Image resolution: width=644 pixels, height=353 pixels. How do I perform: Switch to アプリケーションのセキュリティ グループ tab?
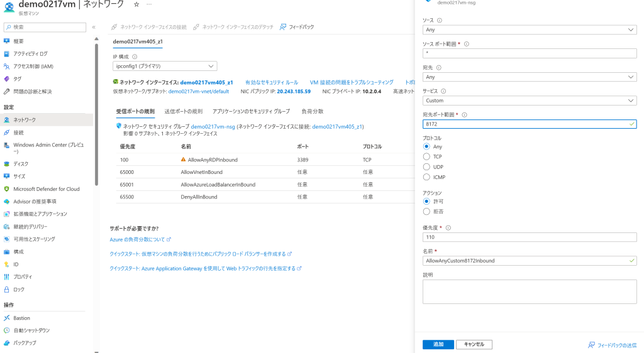tap(251, 111)
